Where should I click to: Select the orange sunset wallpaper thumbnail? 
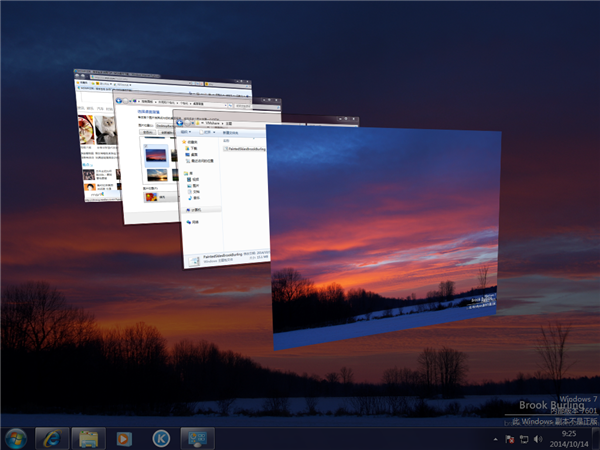click(155, 175)
